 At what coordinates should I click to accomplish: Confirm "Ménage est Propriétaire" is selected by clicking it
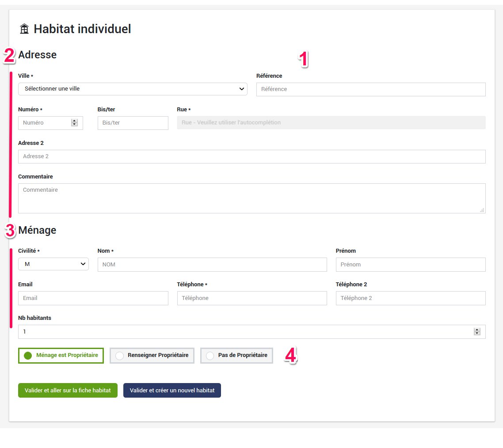[61, 355]
